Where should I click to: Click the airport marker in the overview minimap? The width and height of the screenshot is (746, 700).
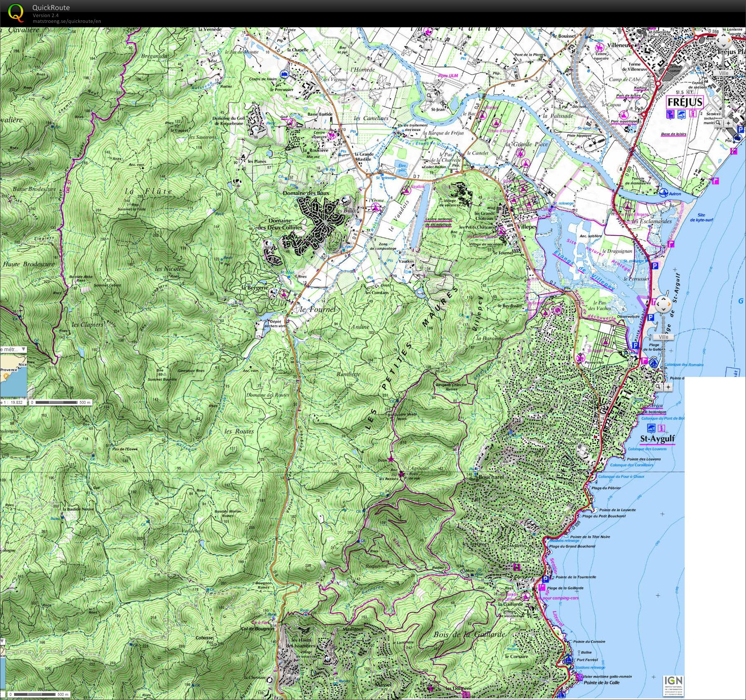point(6,377)
